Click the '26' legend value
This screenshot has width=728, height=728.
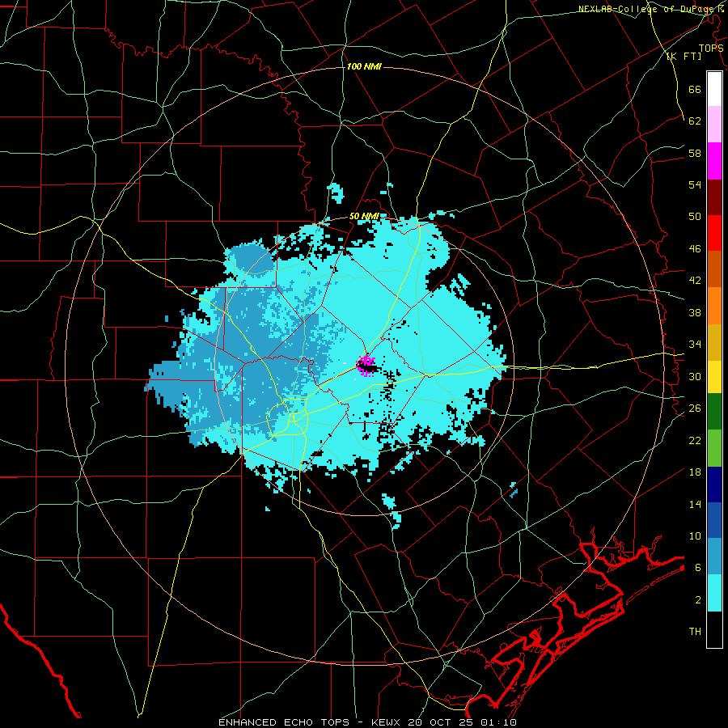click(x=695, y=408)
